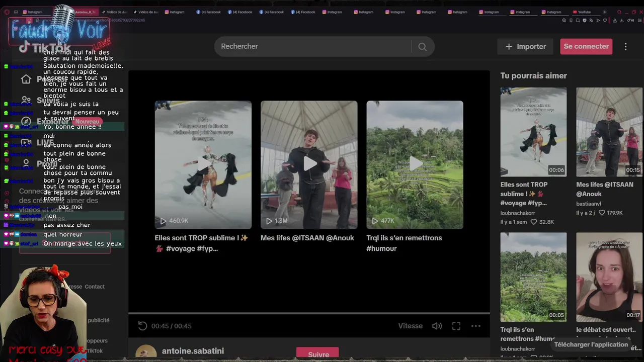This screenshot has width=644, height=362.
Task: Click chat message 'On mange avec les yeux'
Action: (83, 244)
